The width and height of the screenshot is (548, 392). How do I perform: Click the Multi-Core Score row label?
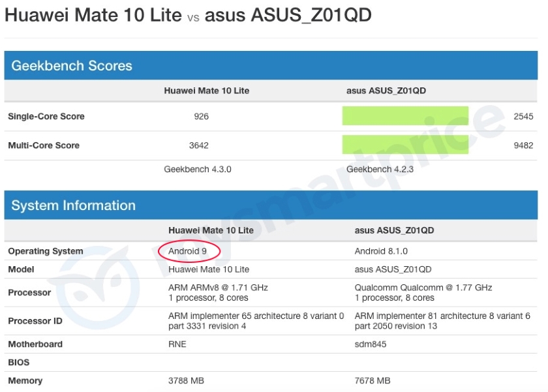coord(44,145)
